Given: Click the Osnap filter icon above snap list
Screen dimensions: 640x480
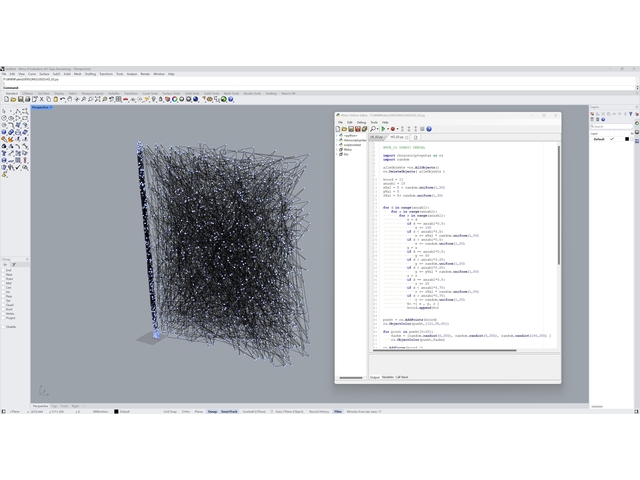Looking at the screenshot, I should point(13,264).
